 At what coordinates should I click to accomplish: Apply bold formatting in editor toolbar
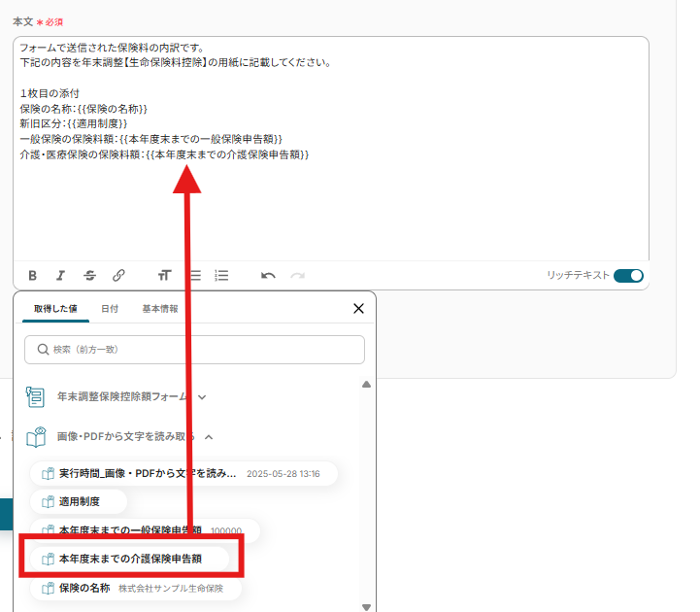tap(33, 276)
